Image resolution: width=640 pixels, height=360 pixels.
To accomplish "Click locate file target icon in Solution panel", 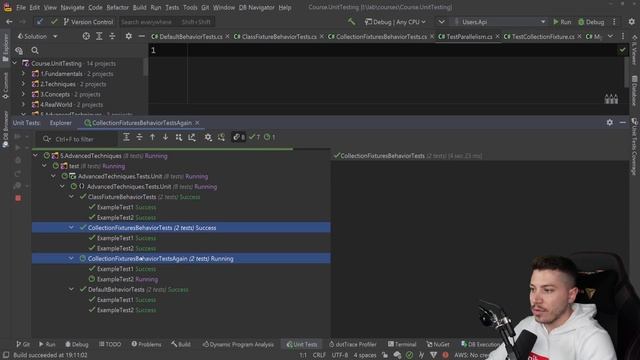I will pos(86,36).
